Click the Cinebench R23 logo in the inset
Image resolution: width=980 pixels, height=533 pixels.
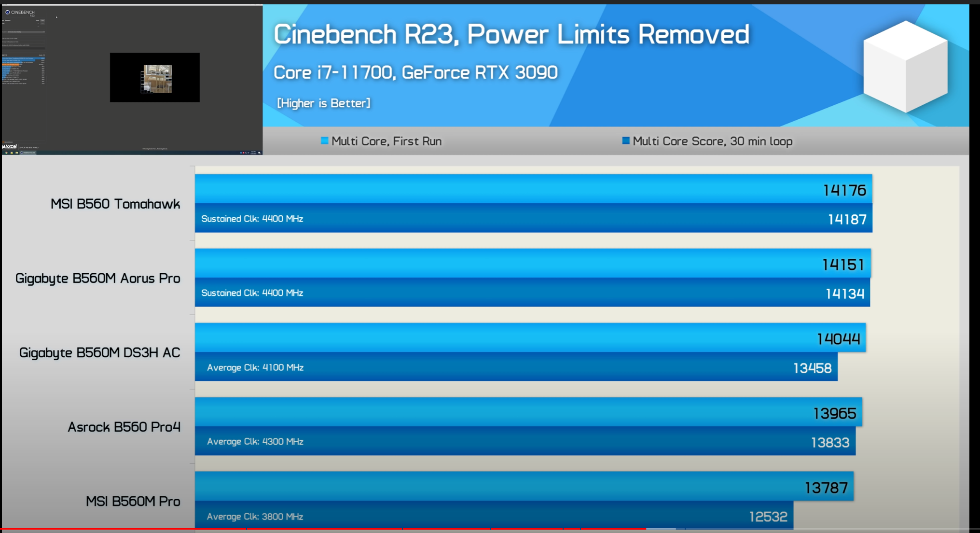[20, 13]
